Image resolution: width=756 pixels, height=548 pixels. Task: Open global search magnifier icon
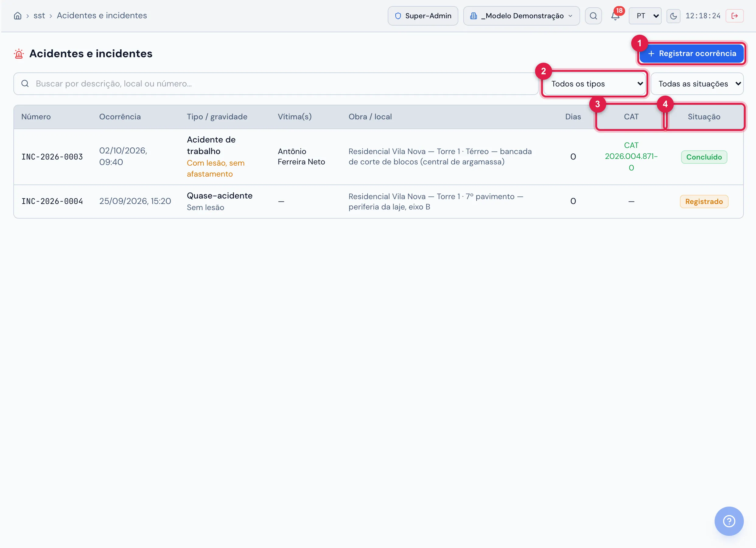tap(593, 16)
